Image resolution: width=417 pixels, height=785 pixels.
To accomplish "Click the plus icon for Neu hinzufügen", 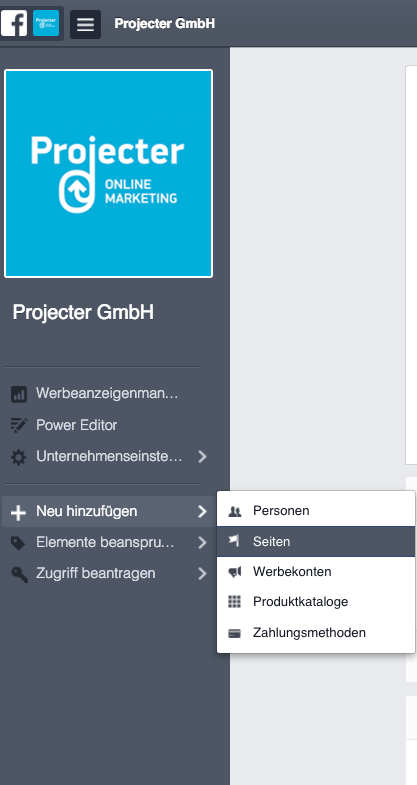I will pyautogui.click(x=19, y=513).
